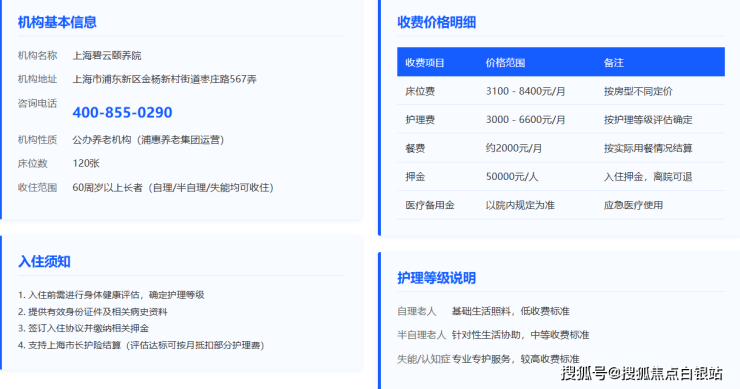Select the text 针对性生活协助，中等收费标准

[x=521, y=335]
